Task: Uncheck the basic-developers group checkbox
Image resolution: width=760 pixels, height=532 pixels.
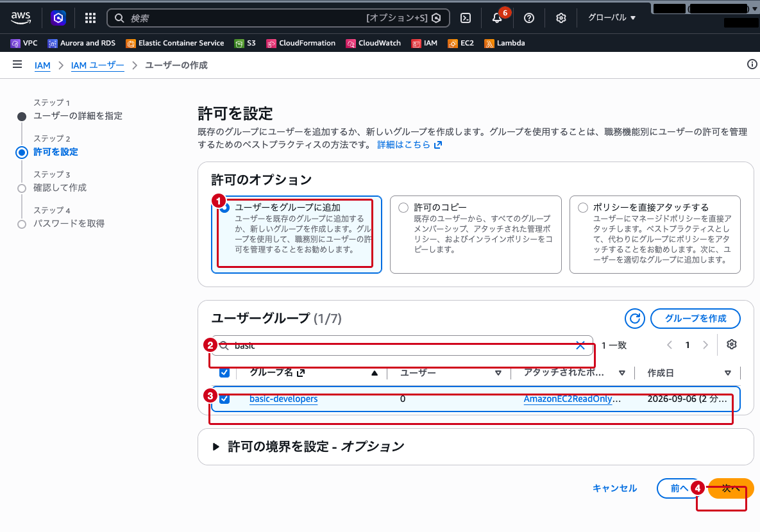Action: point(224,399)
